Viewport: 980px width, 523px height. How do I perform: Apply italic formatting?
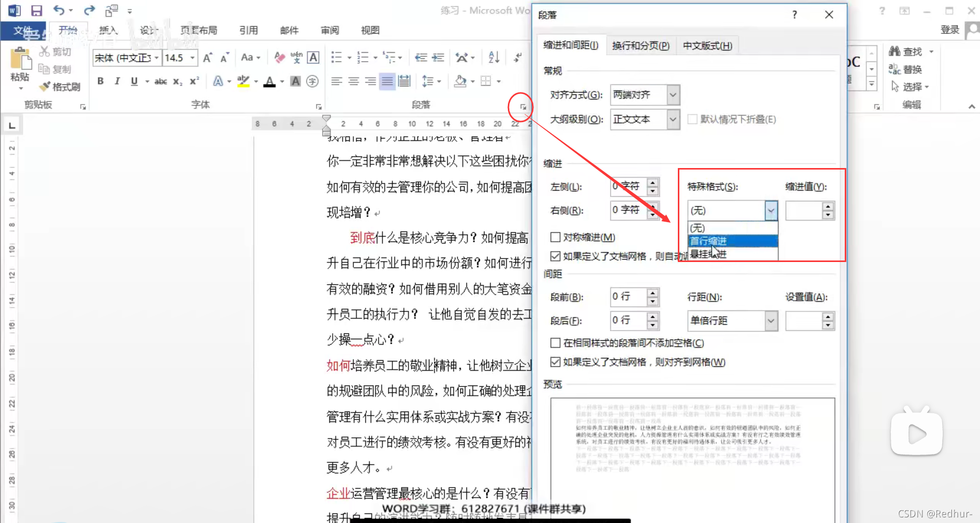tap(117, 81)
